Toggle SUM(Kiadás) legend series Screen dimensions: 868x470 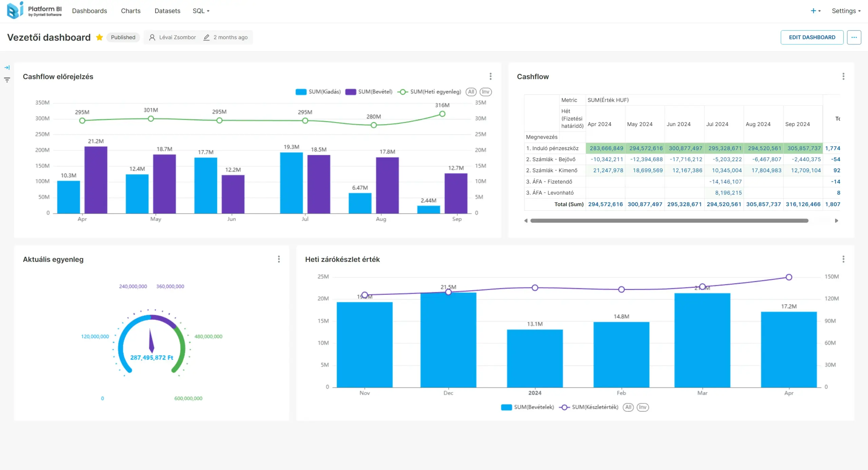[x=318, y=92]
